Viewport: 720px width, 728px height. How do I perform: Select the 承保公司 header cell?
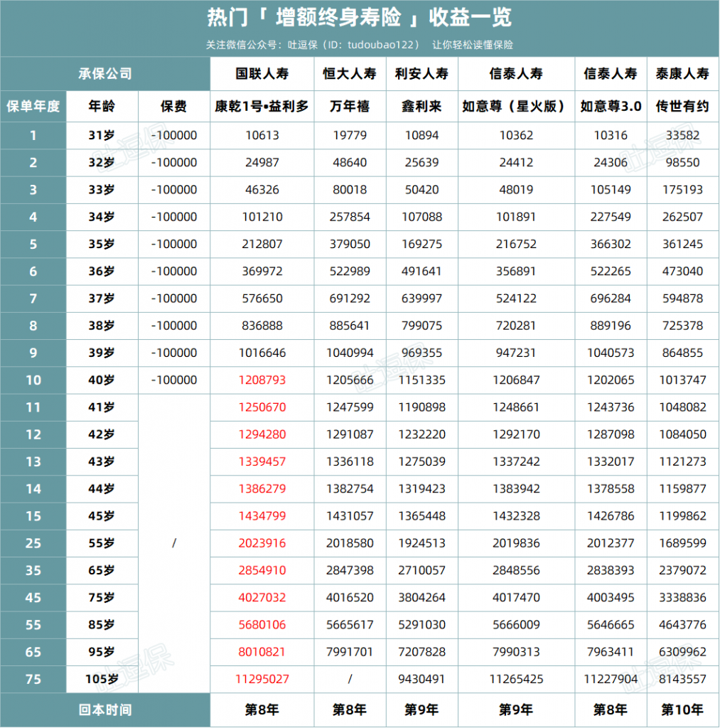(105, 74)
